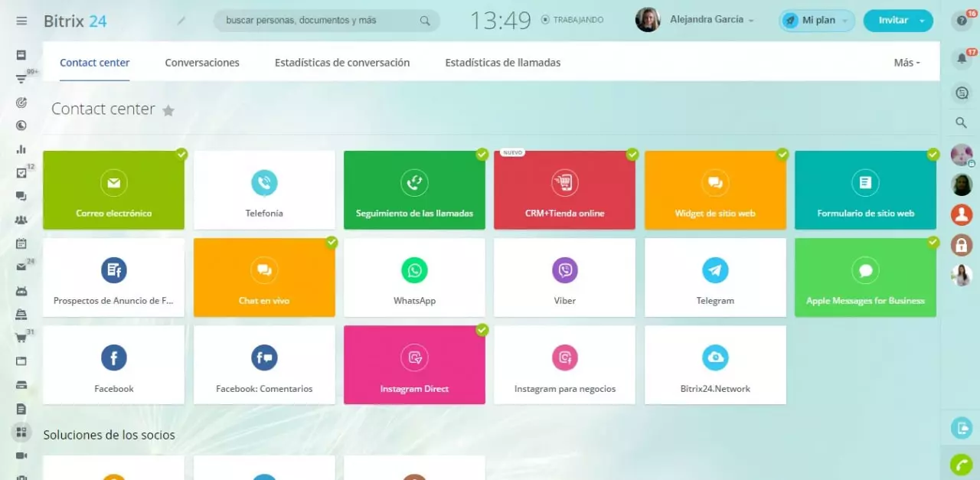
Task: Click the checkmark on the CRM+Tienda online tile
Action: (x=632, y=154)
